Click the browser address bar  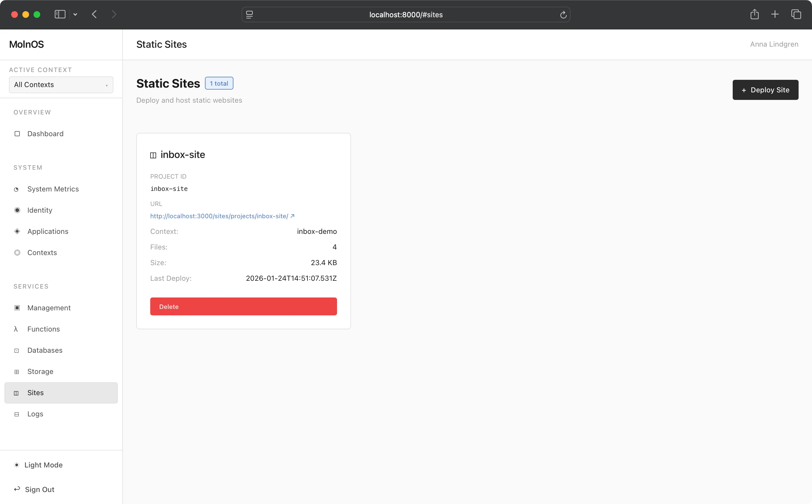coord(405,15)
